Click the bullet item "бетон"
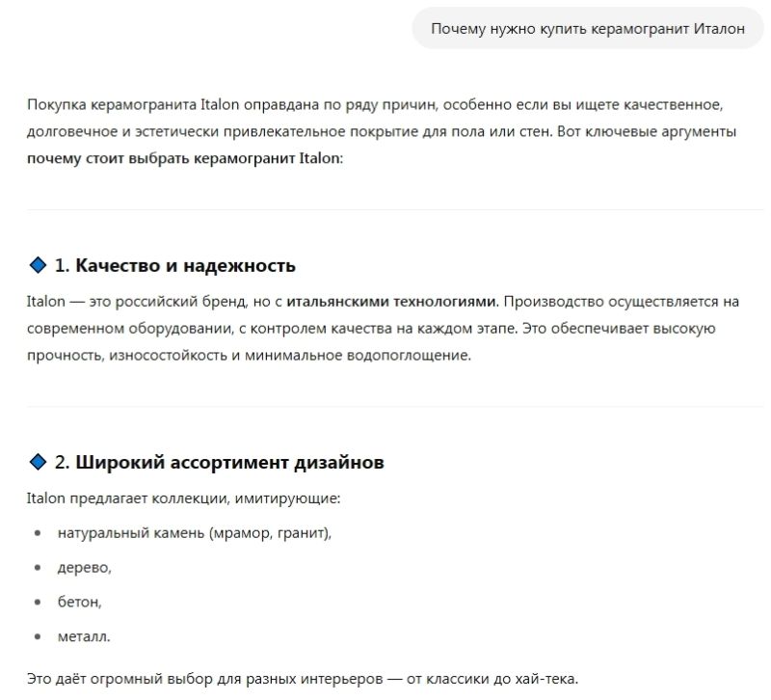The height and width of the screenshot is (700, 771). pyautogui.click(x=79, y=602)
